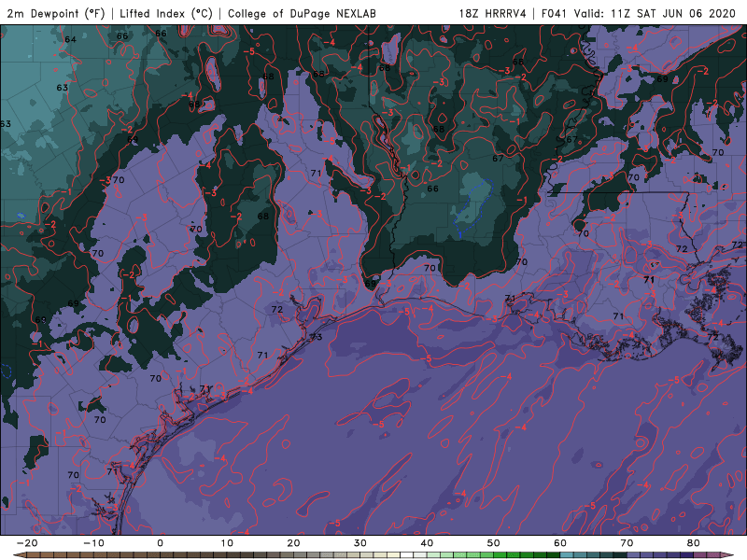
Task: Click the '2m Dewpoint (°F)' title text
Action: (x=56, y=13)
